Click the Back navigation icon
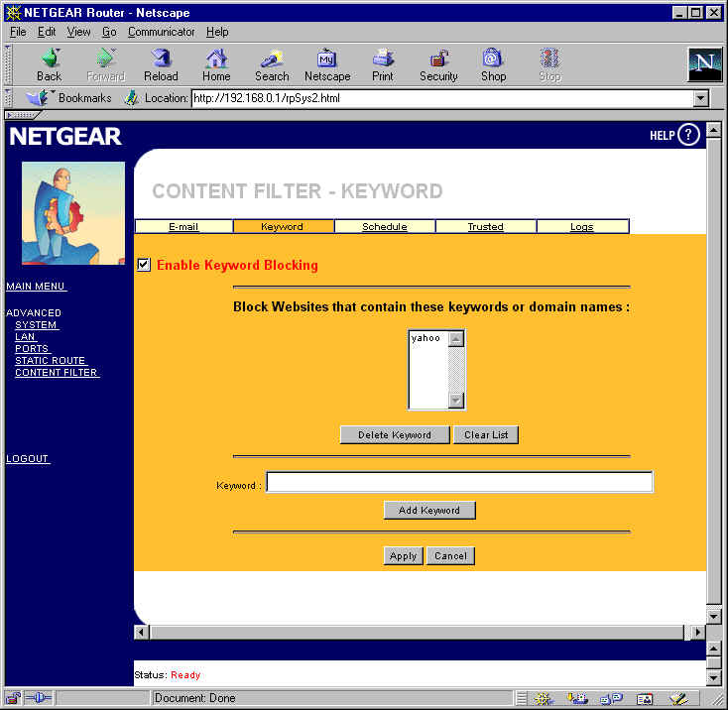728x710 pixels. pyautogui.click(x=51, y=59)
